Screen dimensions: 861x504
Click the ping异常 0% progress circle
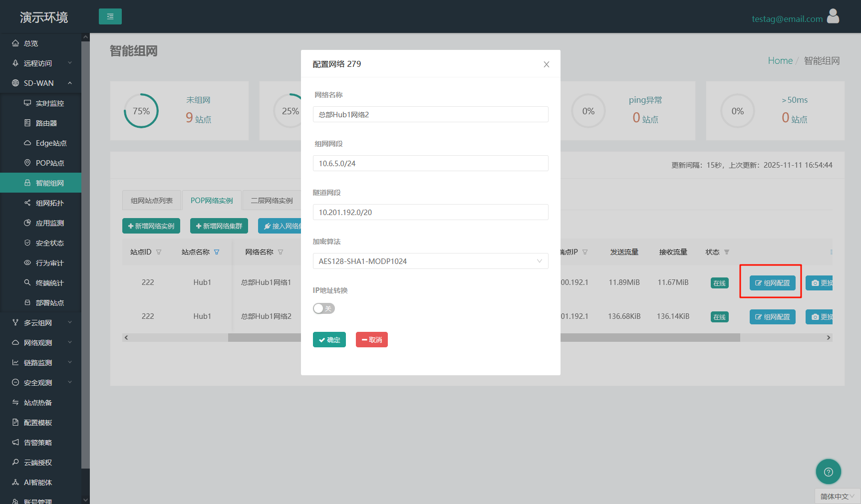tap(588, 111)
